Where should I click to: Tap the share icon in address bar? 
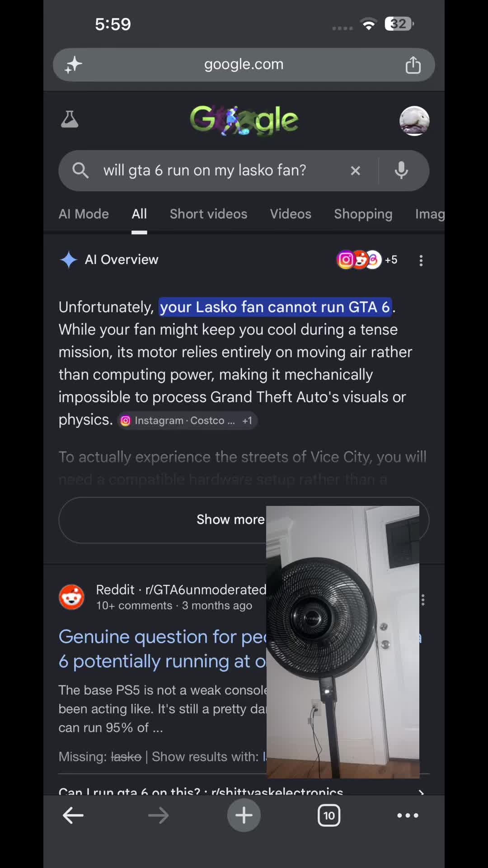413,65
